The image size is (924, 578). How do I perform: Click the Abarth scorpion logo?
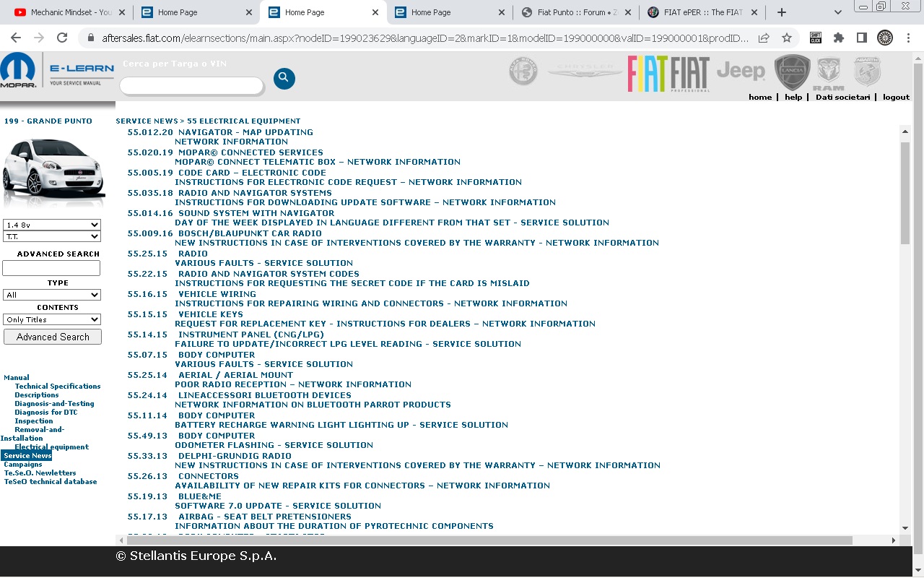point(867,72)
